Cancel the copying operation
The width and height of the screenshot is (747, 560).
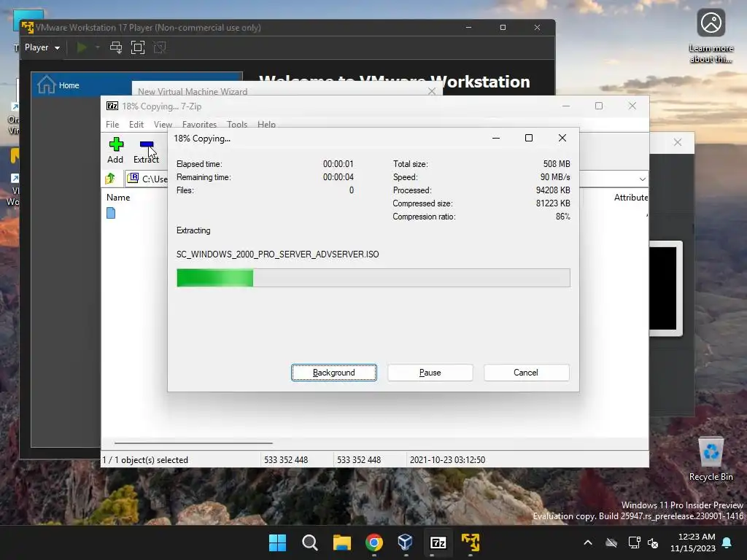(526, 373)
